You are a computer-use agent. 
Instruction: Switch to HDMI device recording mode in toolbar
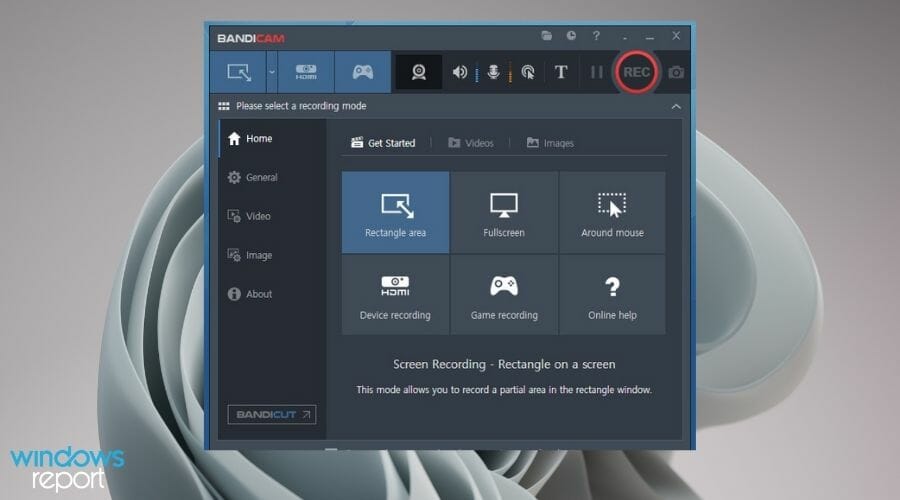306,72
